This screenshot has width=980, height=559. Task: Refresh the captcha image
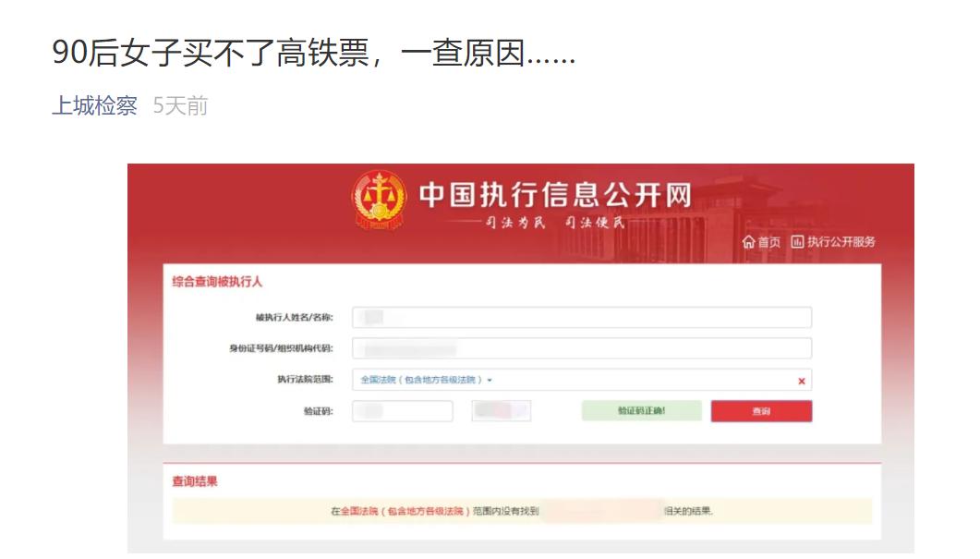(502, 411)
